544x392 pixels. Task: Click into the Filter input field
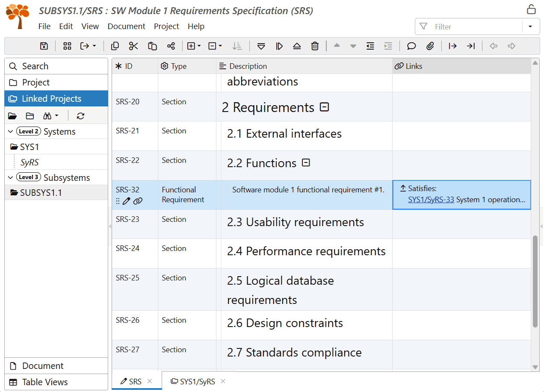point(475,27)
